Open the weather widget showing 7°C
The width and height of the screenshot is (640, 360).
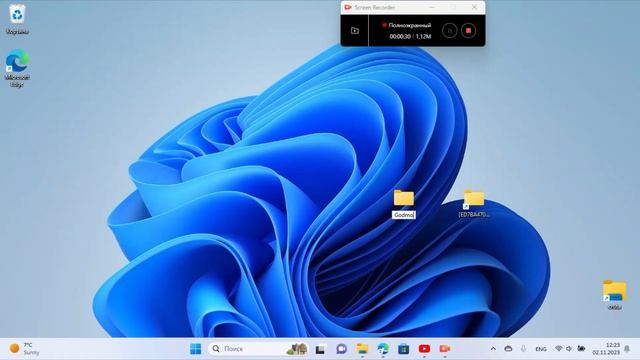point(25,349)
